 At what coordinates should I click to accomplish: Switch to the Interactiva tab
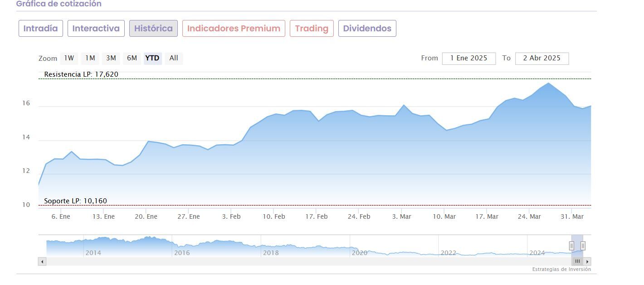click(96, 29)
